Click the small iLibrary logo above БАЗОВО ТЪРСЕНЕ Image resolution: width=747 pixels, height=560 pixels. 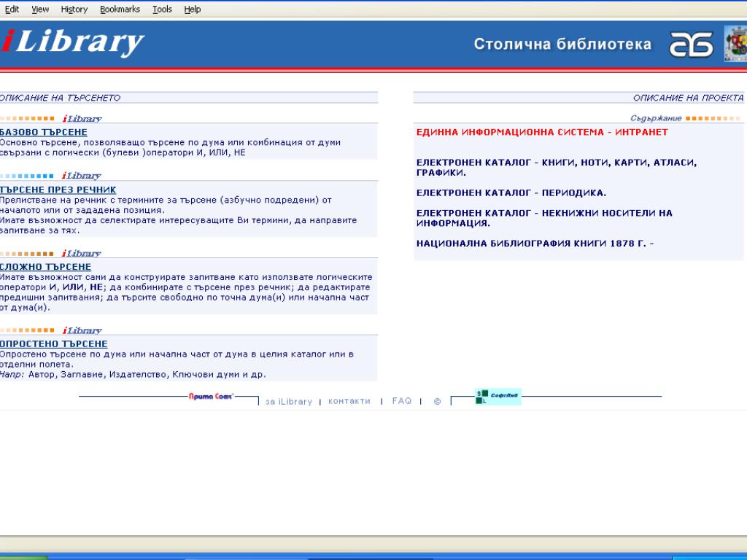[x=82, y=119]
